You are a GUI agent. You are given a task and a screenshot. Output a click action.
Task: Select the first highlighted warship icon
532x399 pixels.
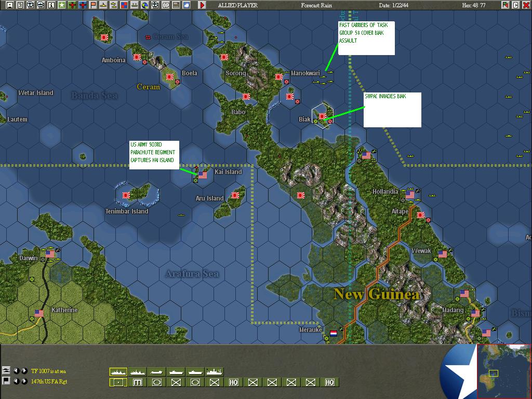click(x=118, y=372)
